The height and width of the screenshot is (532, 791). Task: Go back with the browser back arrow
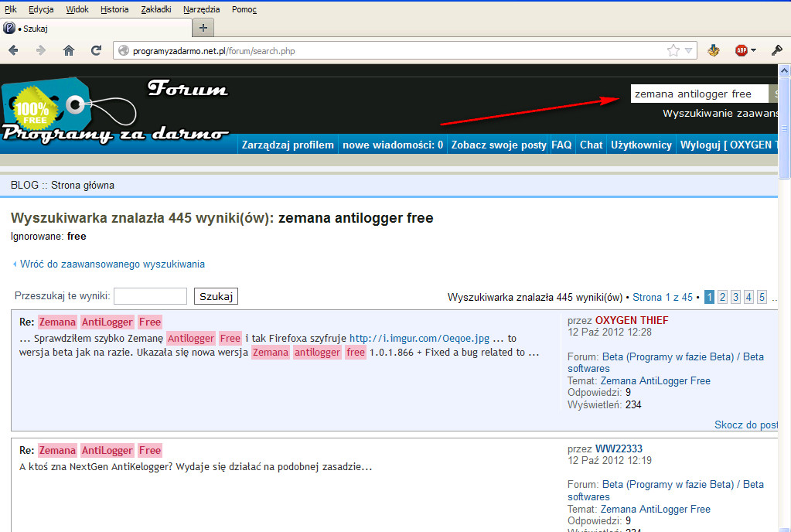coord(14,50)
